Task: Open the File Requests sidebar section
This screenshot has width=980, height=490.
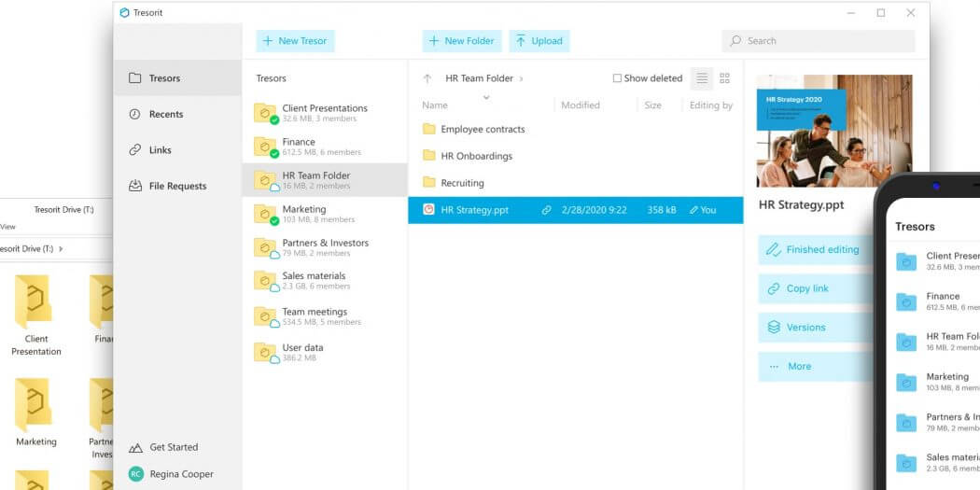Action: tap(177, 187)
